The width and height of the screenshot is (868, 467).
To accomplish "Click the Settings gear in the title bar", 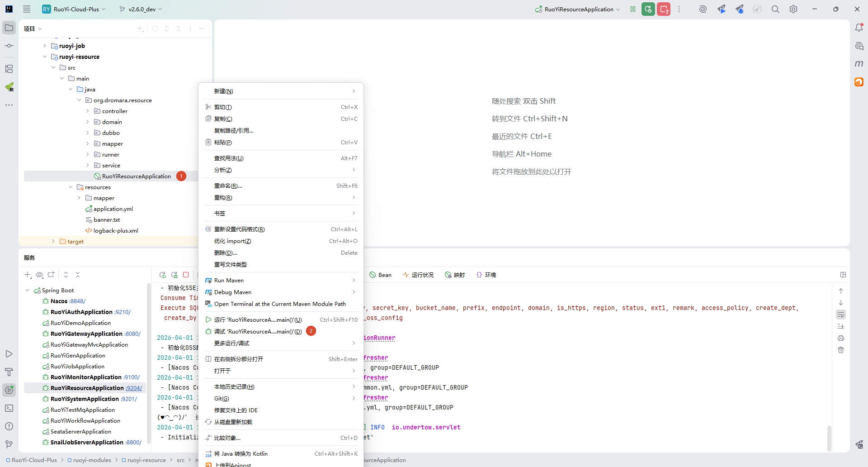I will [x=793, y=9].
